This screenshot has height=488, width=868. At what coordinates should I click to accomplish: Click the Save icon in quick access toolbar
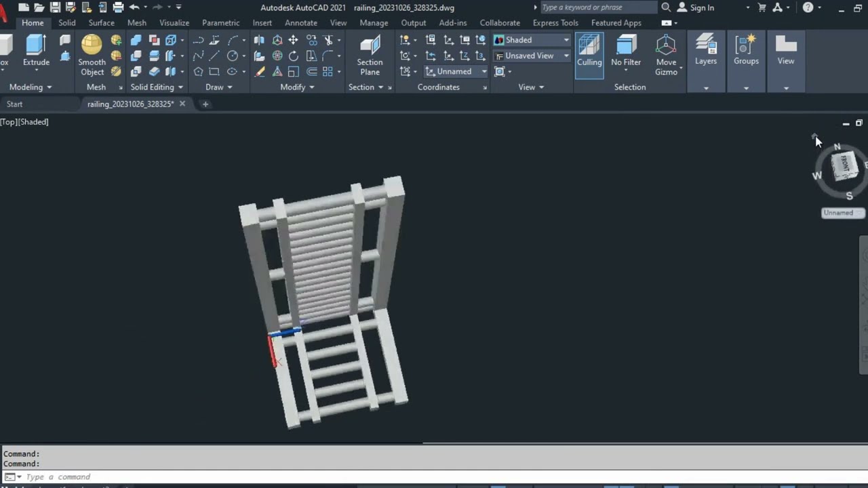point(55,7)
